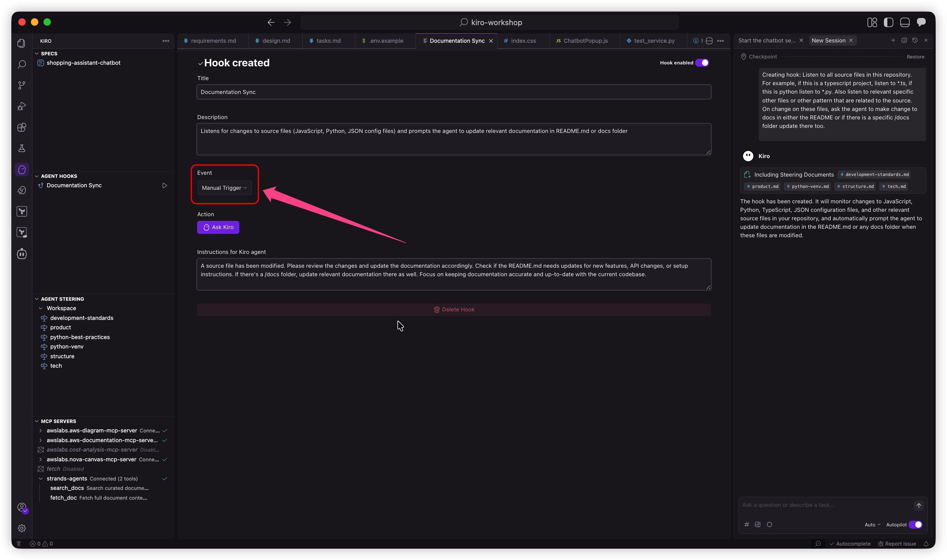Switch to the ChatbotPopup.js tab

[x=585, y=41]
